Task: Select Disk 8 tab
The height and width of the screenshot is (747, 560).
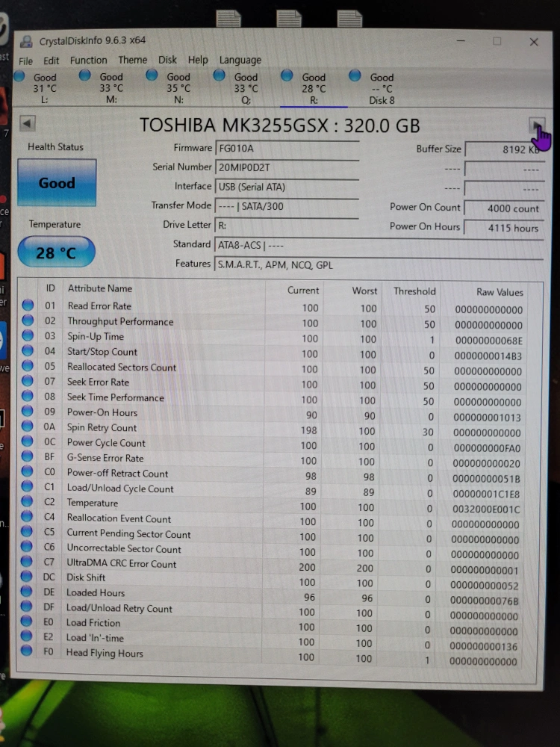Action: 376,89
